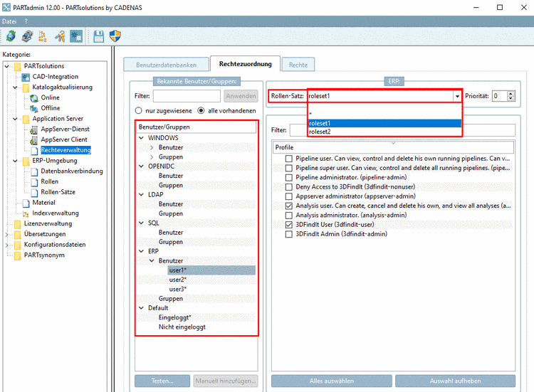Screen dimensions: 534x392
Task: Click the server update toolbar icon
Action: [27, 36]
